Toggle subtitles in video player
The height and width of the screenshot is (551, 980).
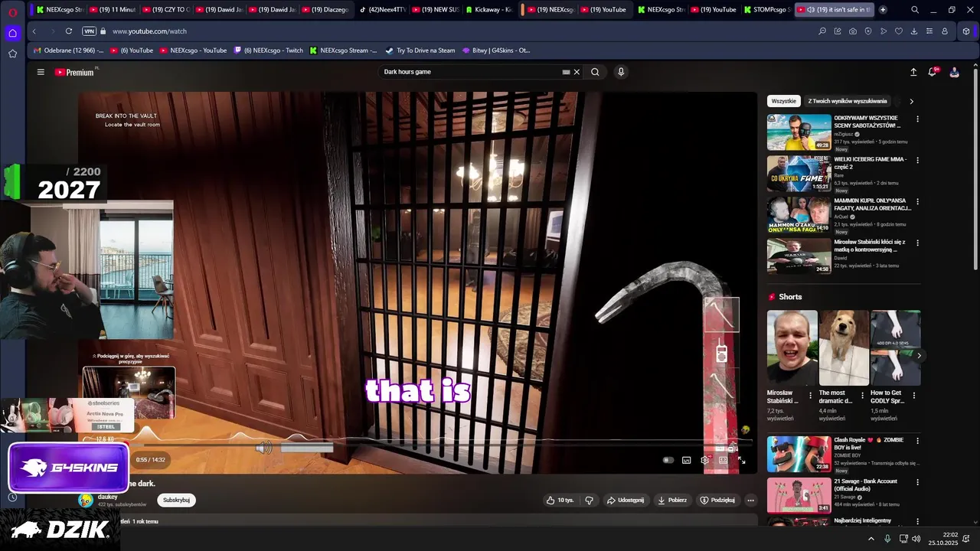[x=687, y=460]
